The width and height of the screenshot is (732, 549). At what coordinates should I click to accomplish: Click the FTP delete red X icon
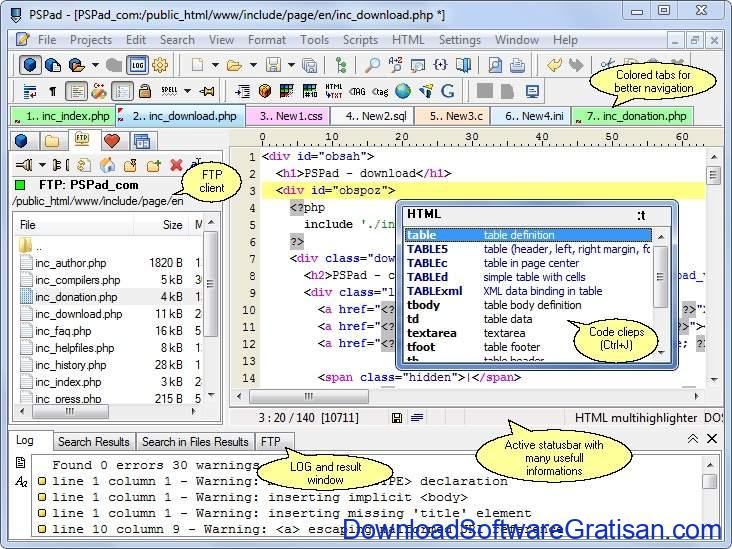[176, 165]
